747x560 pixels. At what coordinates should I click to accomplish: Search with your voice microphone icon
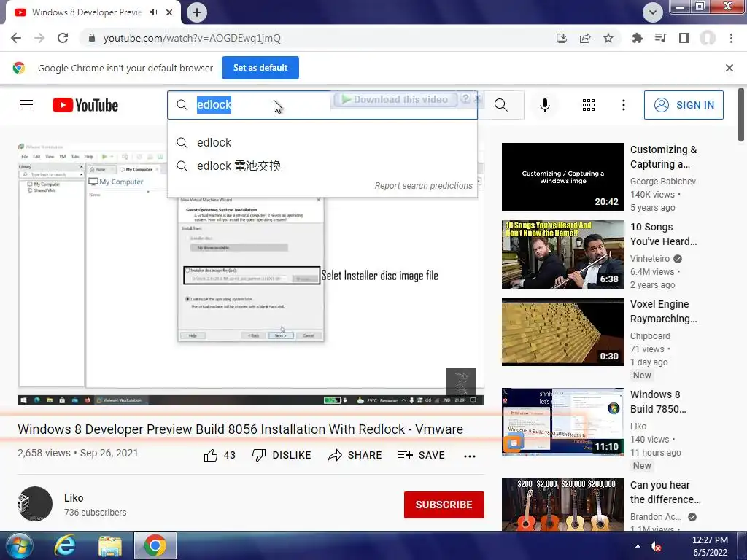[x=544, y=105]
